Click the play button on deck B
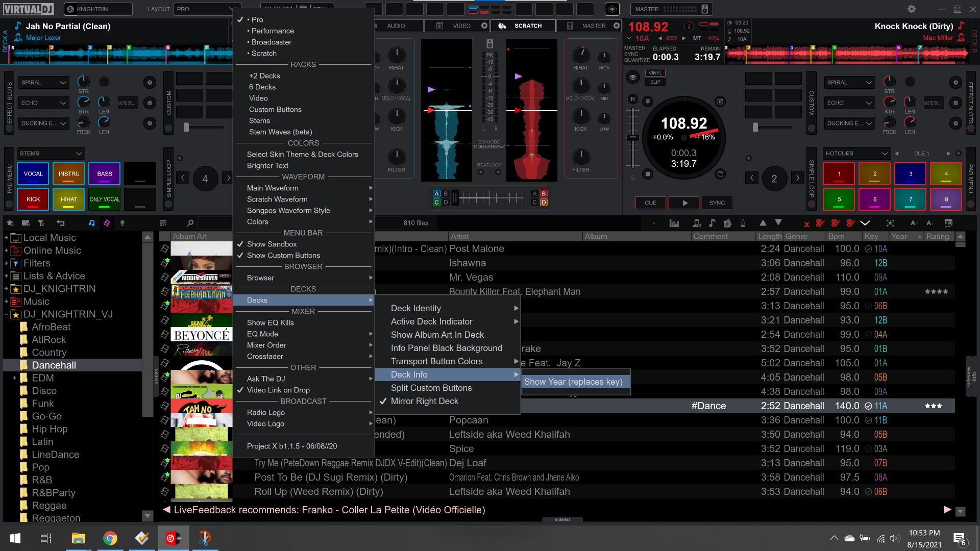The image size is (980, 551). 684,203
